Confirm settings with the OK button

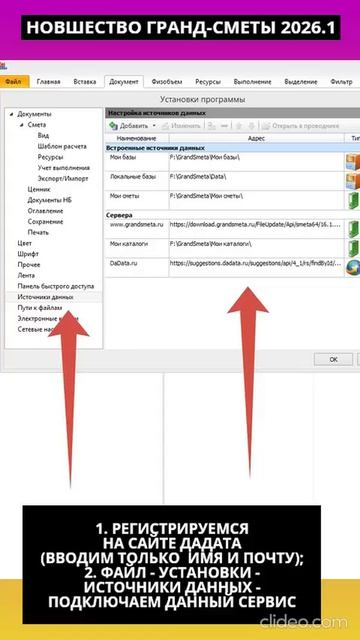pyautogui.click(x=333, y=359)
